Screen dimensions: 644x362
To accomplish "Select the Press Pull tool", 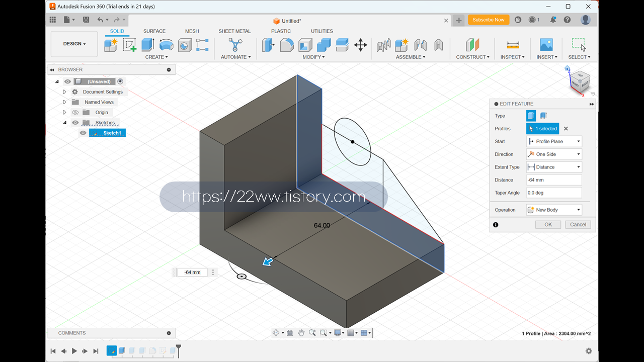I will point(268,45).
